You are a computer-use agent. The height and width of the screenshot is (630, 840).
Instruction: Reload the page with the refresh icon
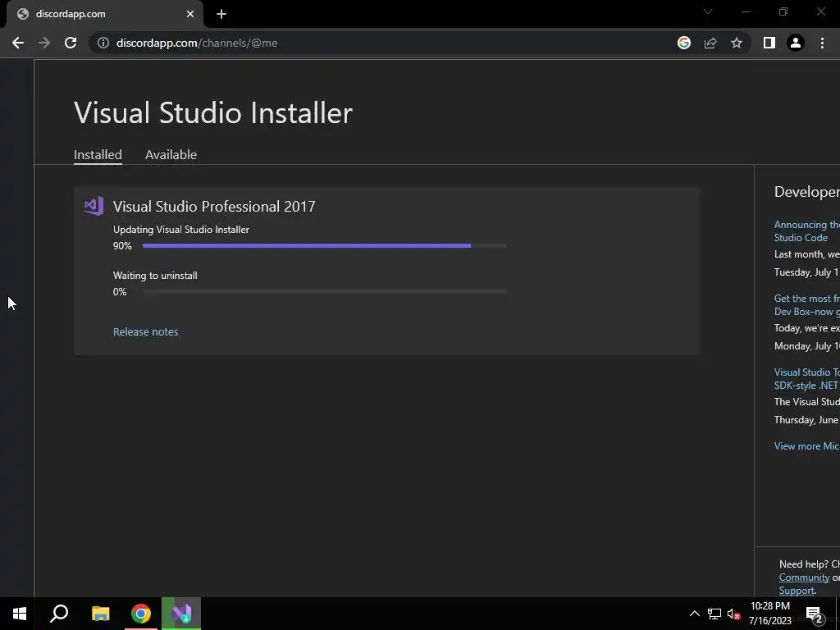71,43
